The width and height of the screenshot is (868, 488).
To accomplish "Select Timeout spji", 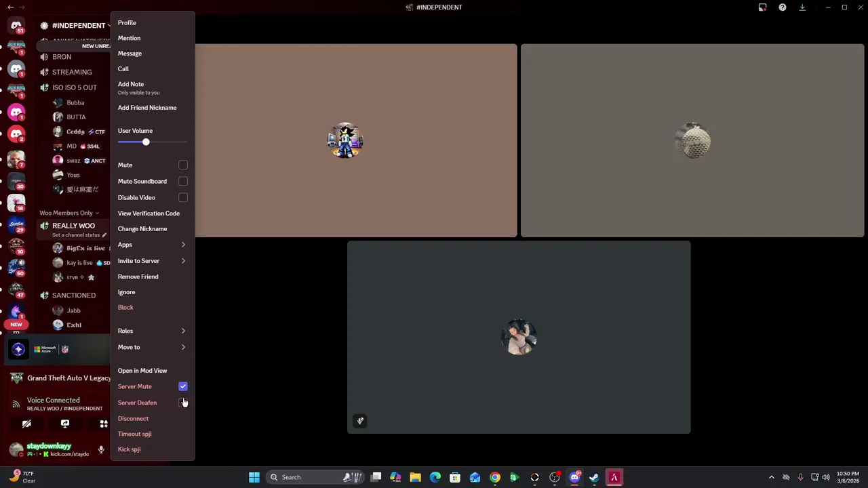I will (153, 434).
